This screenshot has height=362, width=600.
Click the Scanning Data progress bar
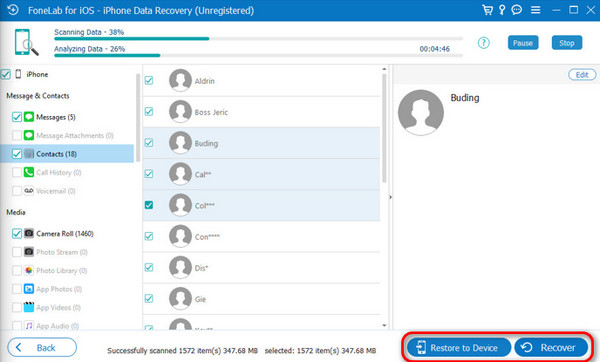[258, 39]
